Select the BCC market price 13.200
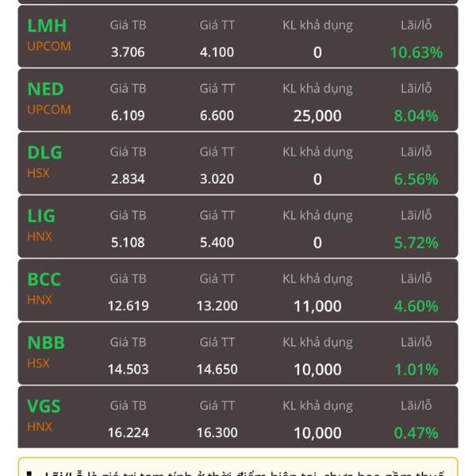 pyautogui.click(x=217, y=305)
